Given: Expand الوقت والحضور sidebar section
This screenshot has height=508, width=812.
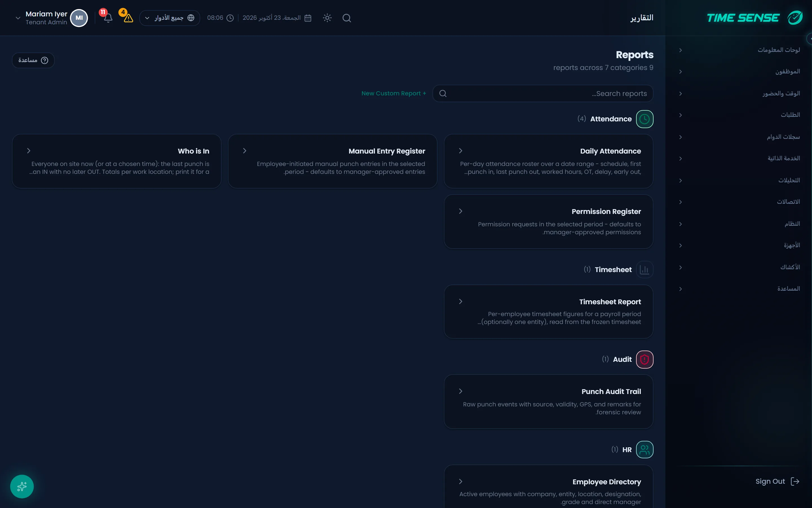Looking at the screenshot, I should pos(740,93).
